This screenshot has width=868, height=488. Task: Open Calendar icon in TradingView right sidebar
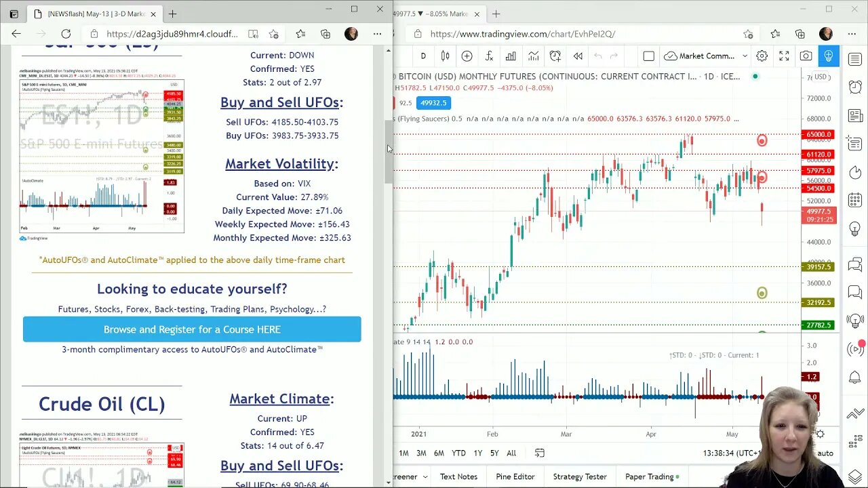[x=855, y=201]
